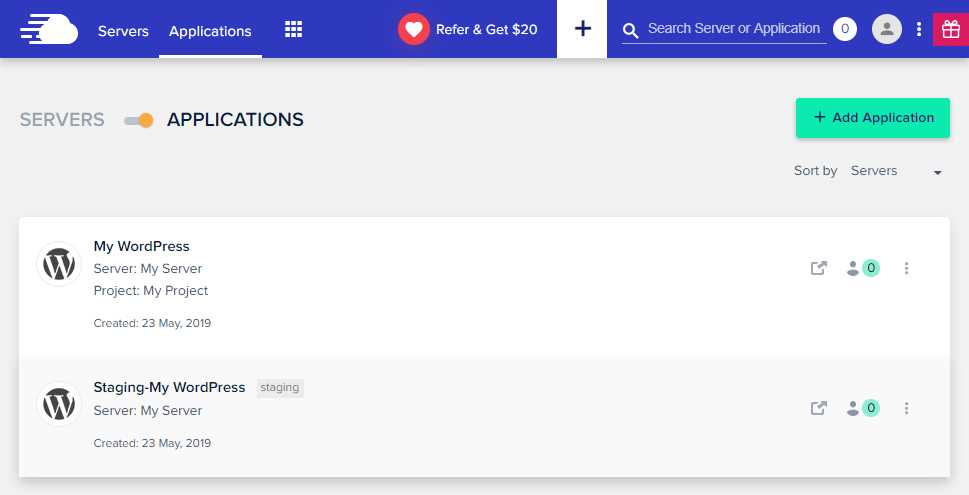969x495 pixels.
Task: Open options menu for Staging-My WordPress
Action: tap(906, 408)
